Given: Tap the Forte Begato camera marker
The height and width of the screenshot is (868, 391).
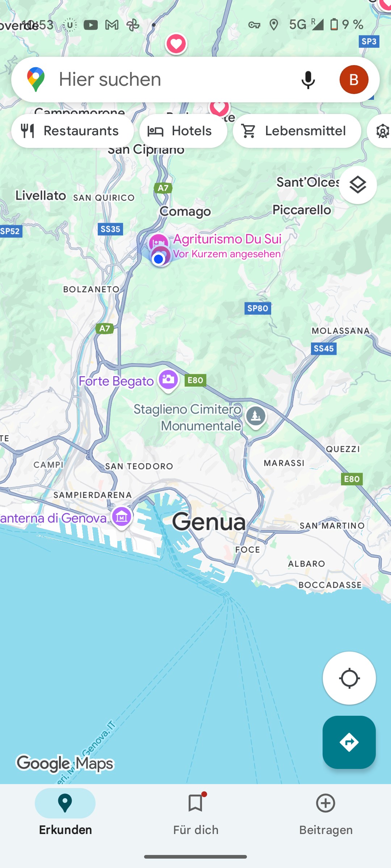Looking at the screenshot, I should 168,380.
